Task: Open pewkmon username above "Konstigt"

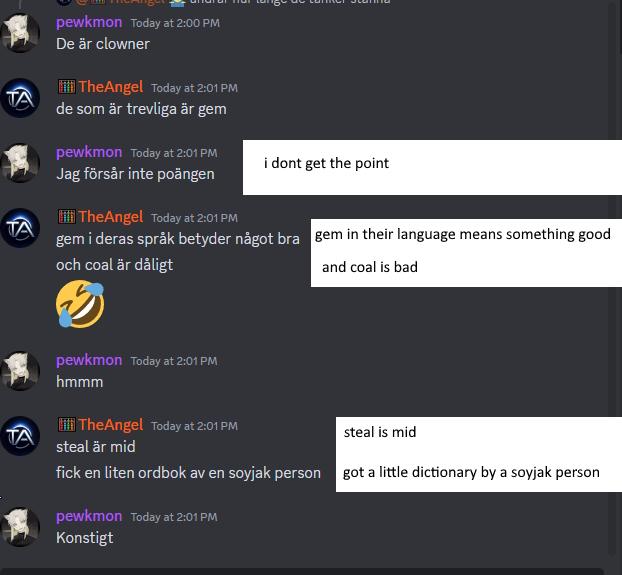Action: 89,516
